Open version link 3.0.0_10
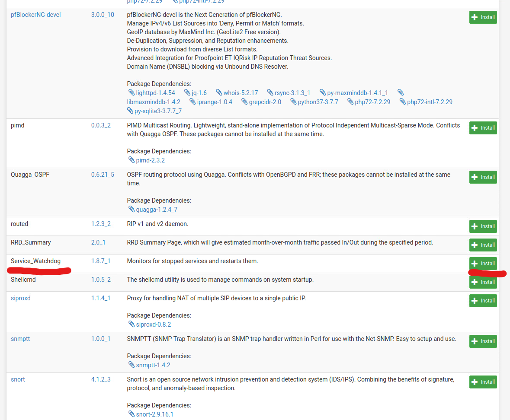Screen dimensions: 510x420 pos(103,15)
